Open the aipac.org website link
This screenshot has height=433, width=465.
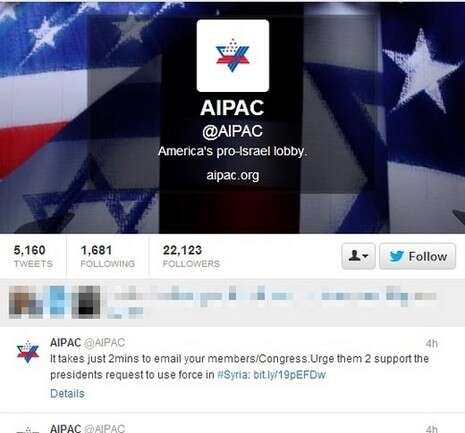point(233,175)
